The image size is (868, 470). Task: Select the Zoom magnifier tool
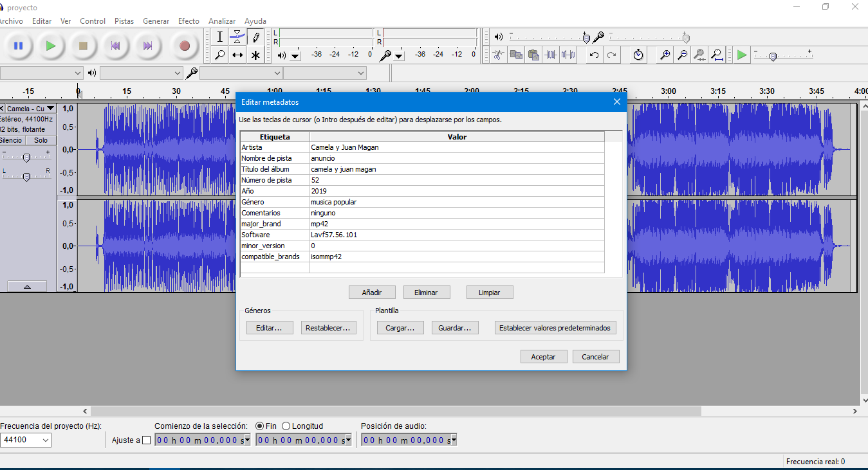click(219, 55)
